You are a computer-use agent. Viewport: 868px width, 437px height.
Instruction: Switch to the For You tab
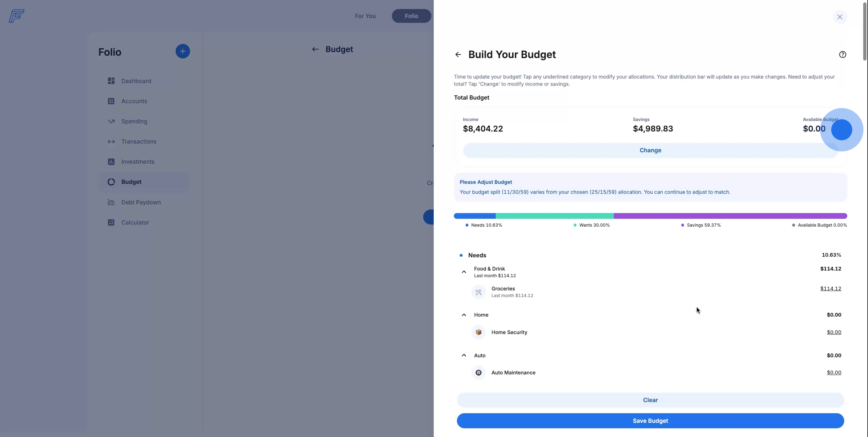(x=365, y=16)
